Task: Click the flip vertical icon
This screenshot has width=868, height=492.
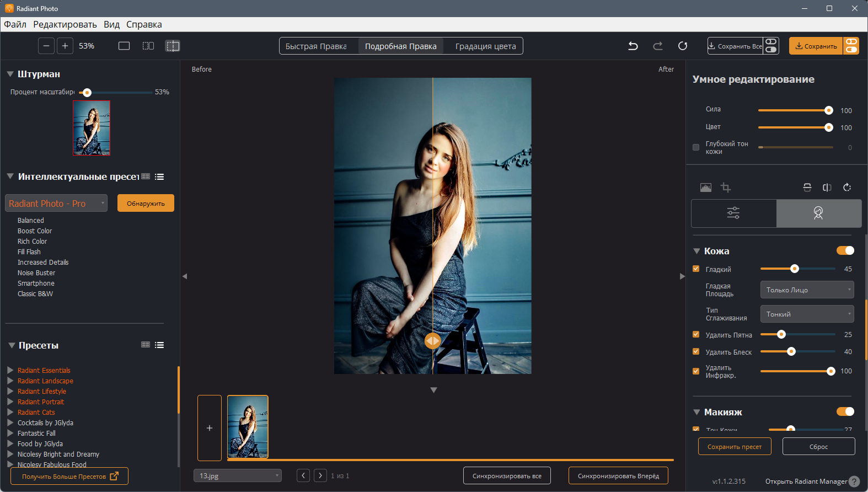Action: click(x=807, y=188)
